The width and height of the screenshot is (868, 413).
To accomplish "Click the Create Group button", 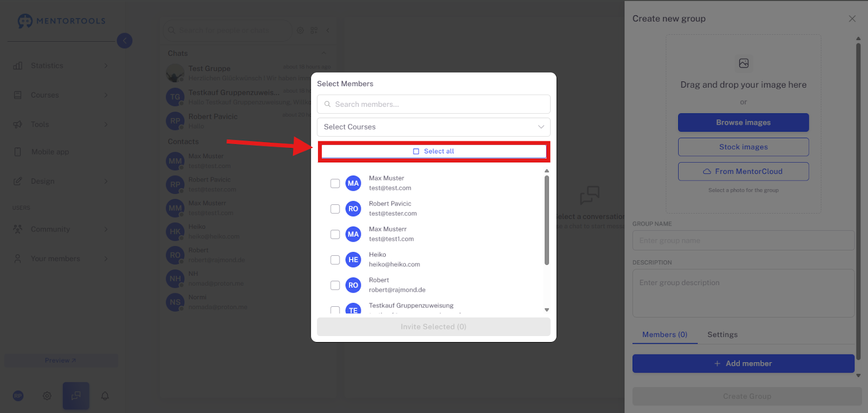I will pyautogui.click(x=747, y=396).
